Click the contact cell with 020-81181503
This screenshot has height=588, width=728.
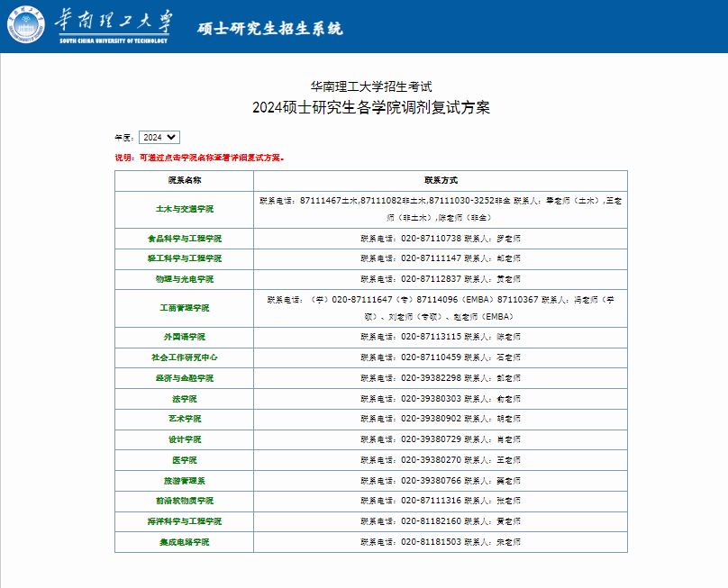click(441, 542)
